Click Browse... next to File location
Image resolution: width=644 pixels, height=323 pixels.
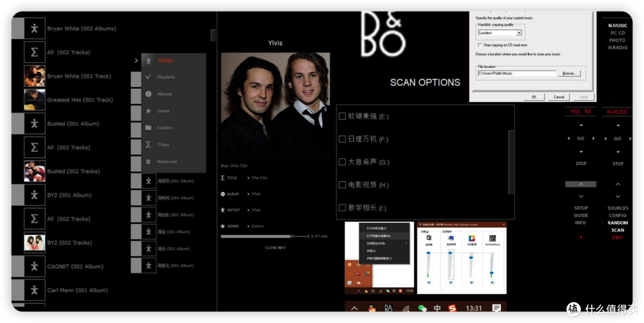coord(569,73)
